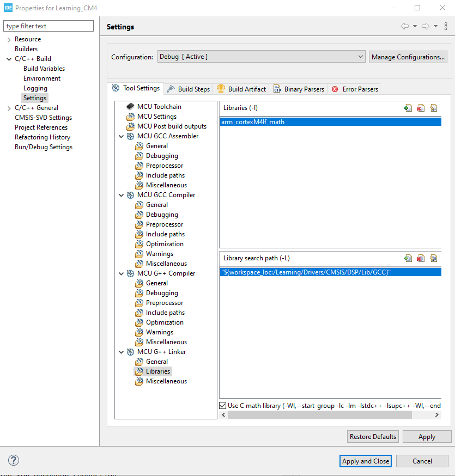455x476 pixels.
Task: Select Builders in the left tree
Action: point(26,49)
